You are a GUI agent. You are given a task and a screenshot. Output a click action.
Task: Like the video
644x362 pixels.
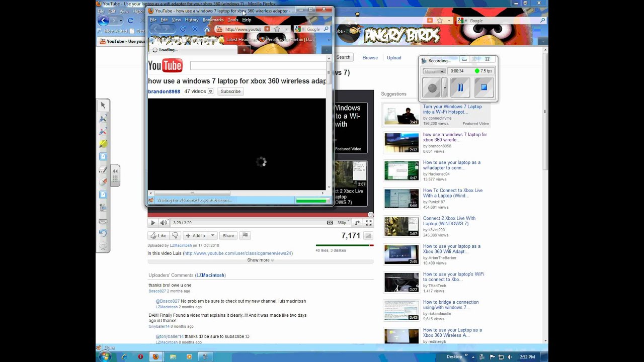[158, 235]
